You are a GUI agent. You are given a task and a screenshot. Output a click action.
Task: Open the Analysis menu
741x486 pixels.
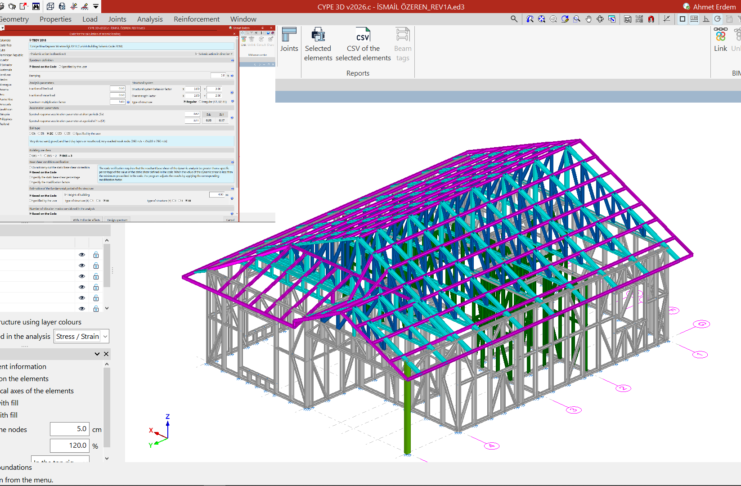pyautogui.click(x=149, y=19)
